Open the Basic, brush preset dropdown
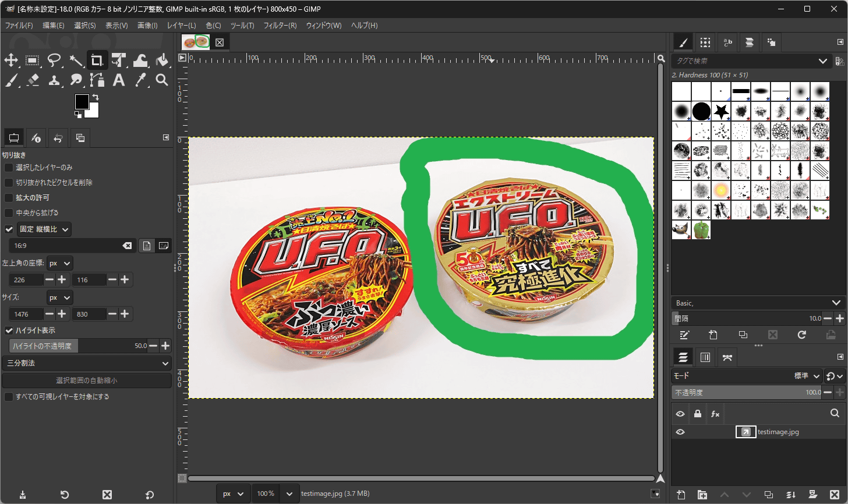The height and width of the screenshot is (504, 848). tap(758, 303)
